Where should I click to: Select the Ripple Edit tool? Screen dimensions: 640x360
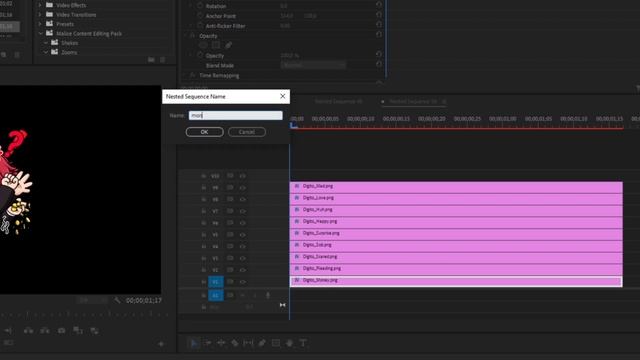(221, 343)
